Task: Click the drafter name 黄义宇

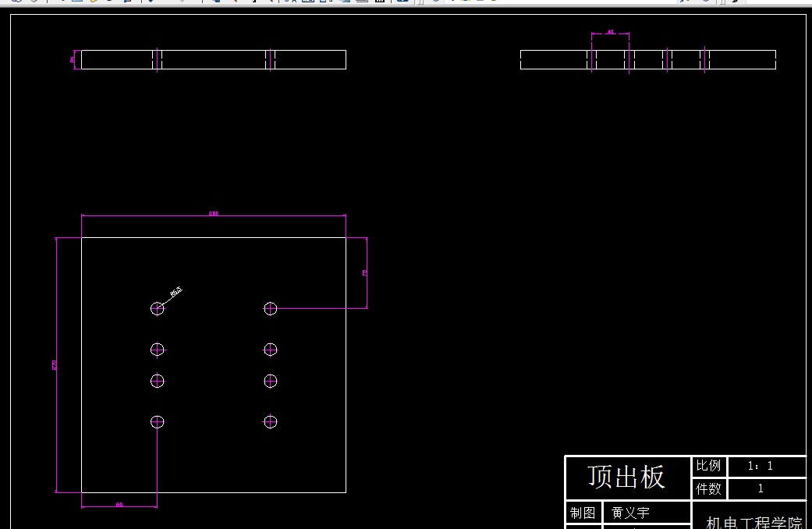Action: (630, 513)
